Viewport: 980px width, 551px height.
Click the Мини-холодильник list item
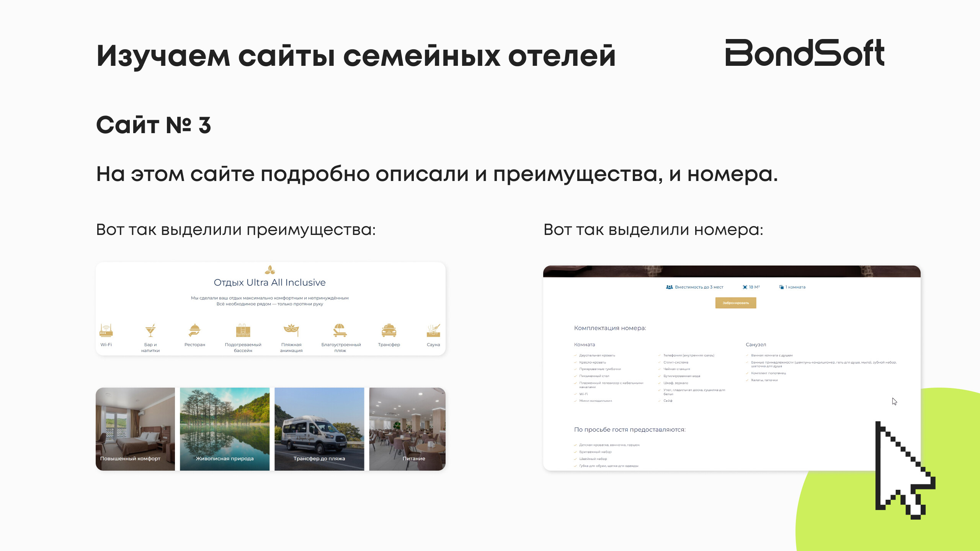(x=596, y=401)
